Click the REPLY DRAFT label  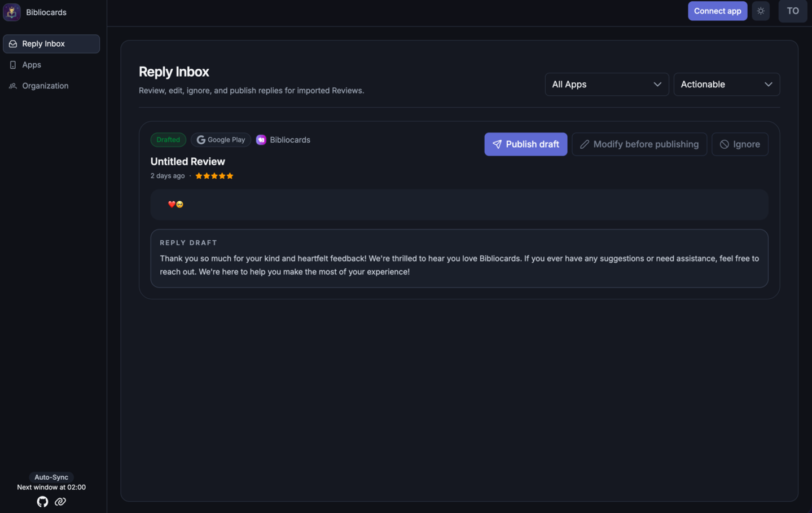(x=188, y=242)
